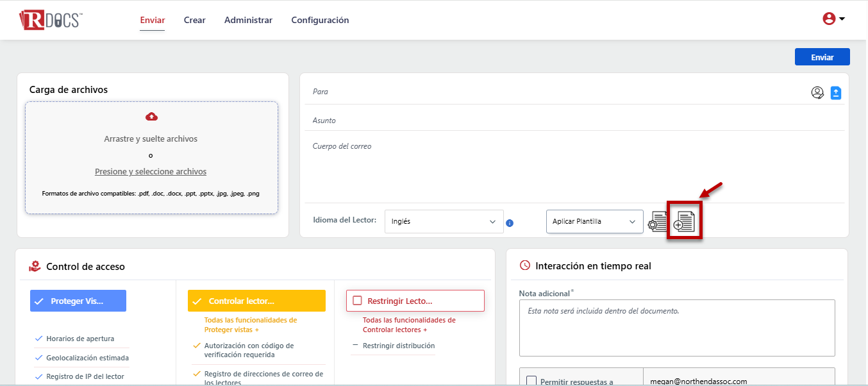Viewport: 868px width, 386px height.
Task: Click the add new template icon
Action: [684, 222]
